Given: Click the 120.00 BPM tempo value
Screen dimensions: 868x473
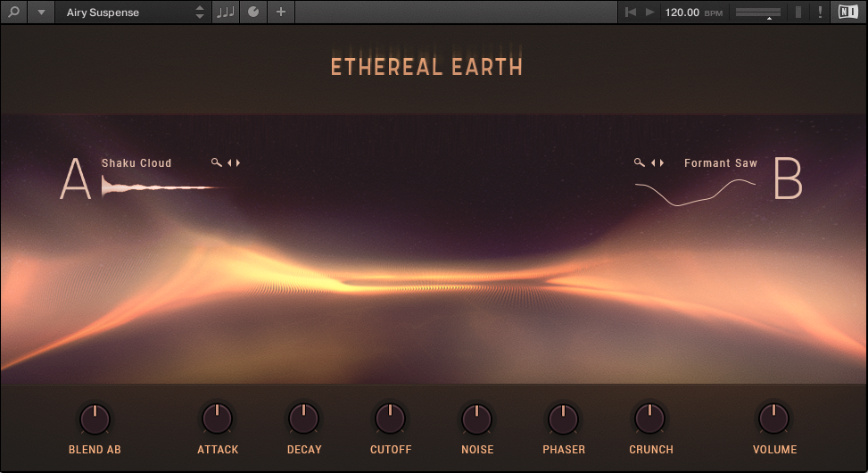Looking at the screenshot, I should [682, 12].
